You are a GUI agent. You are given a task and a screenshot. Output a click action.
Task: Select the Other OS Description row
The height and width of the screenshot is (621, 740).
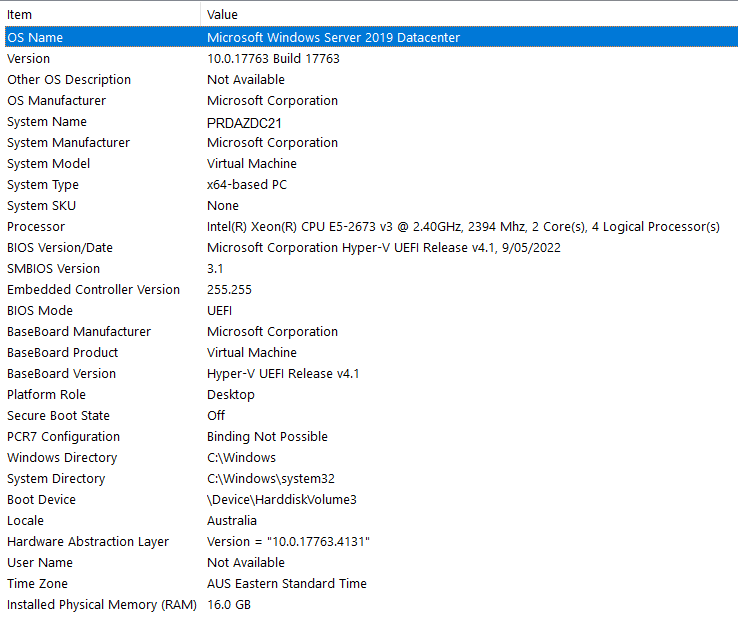coord(371,79)
